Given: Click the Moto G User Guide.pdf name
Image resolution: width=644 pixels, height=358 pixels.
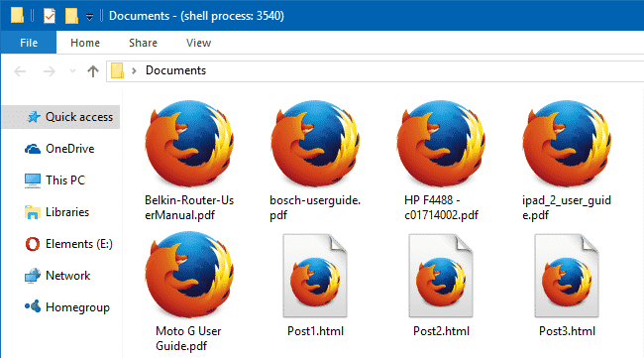Looking at the screenshot, I should [188, 338].
